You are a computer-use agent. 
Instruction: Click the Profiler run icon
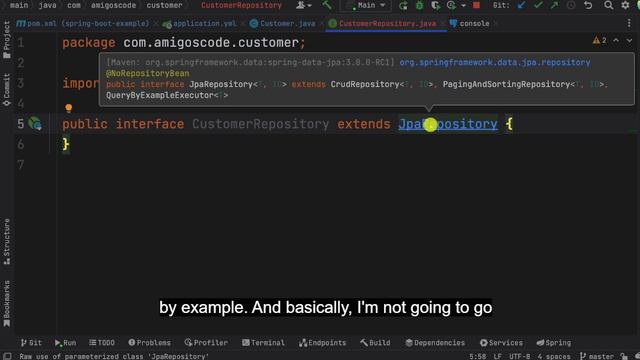(x=451, y=5)
